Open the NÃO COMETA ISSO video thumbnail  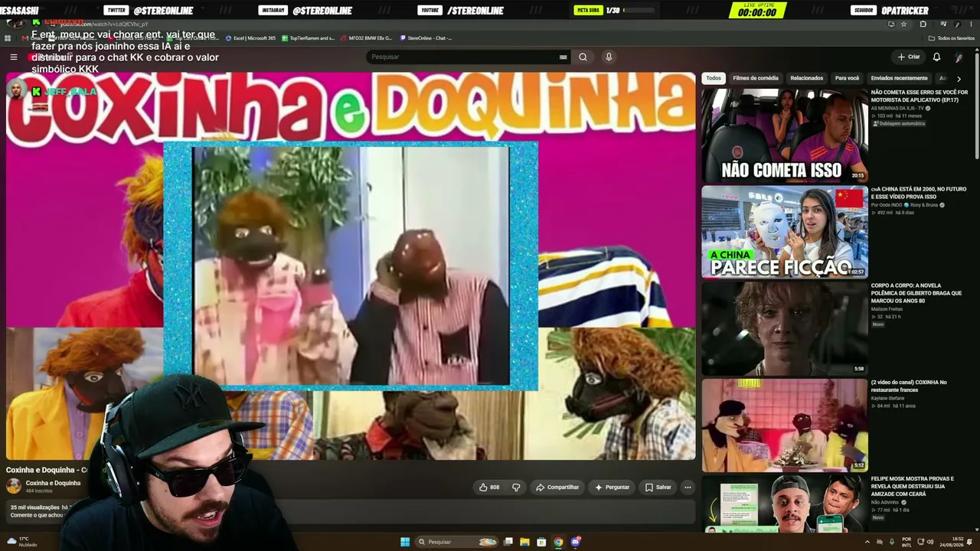pyautogui.click(x=785, y=135)
